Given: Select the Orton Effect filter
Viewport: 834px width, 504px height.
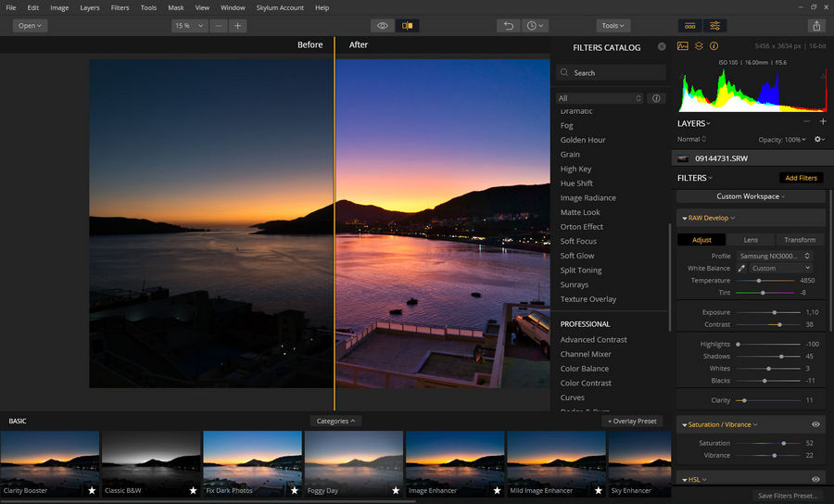Looking at the screenshot, I should [581, 226].
